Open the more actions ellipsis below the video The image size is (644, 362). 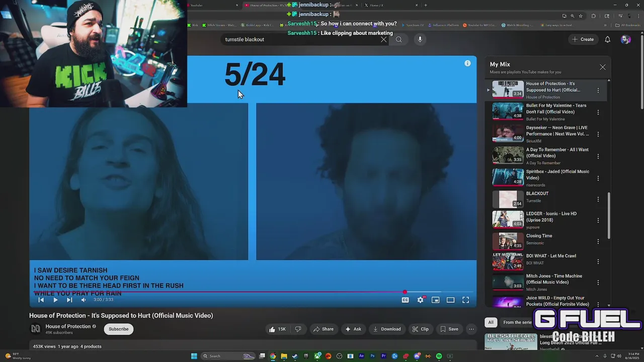coord(471,329)
